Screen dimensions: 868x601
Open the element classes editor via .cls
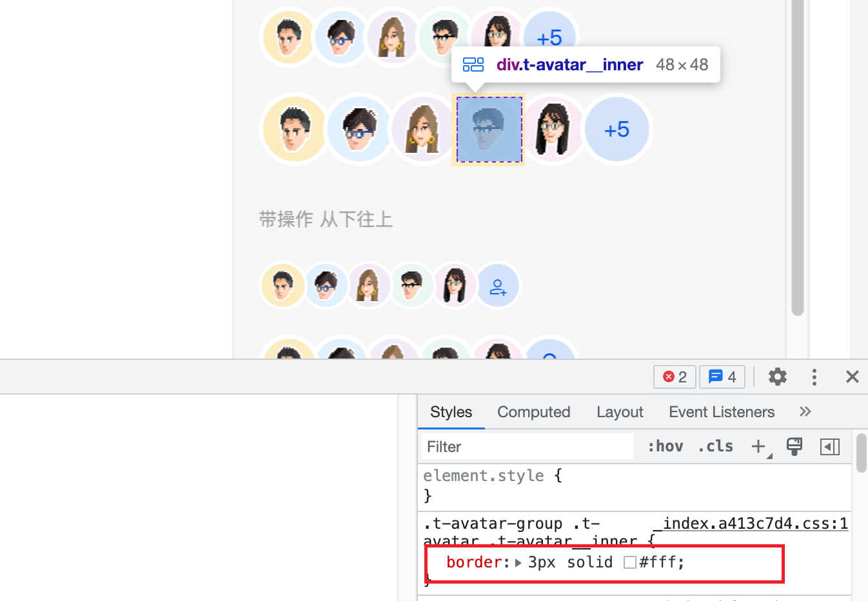coord(715,446)
